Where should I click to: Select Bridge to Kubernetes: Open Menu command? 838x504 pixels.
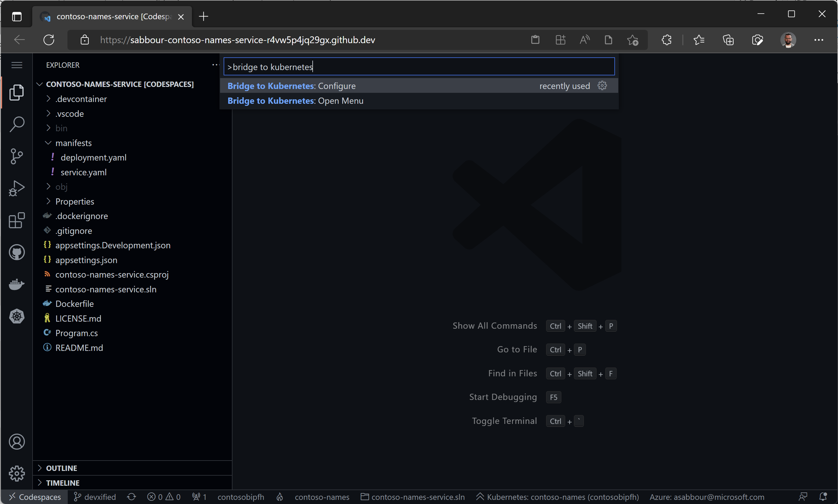pyautogui.click(x=295, y=101)
